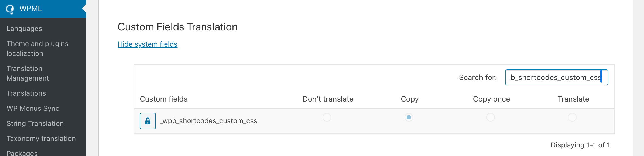The height and width of the screenshot is (156, 644).
Task: Navigate to String Translation
Action: pyautogui.click(x=35, y=123)
